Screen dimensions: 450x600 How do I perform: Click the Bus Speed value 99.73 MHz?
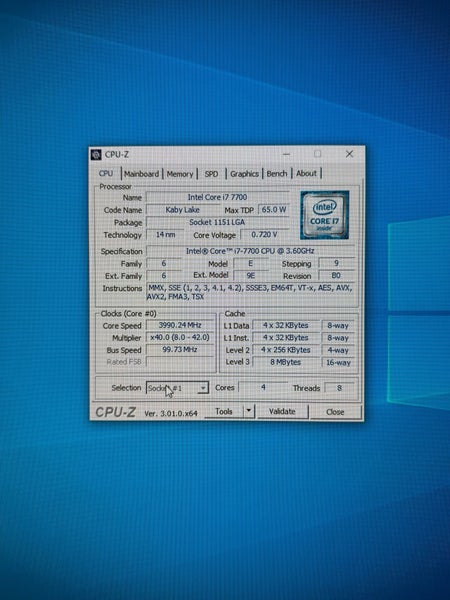[x=180, y=350]
